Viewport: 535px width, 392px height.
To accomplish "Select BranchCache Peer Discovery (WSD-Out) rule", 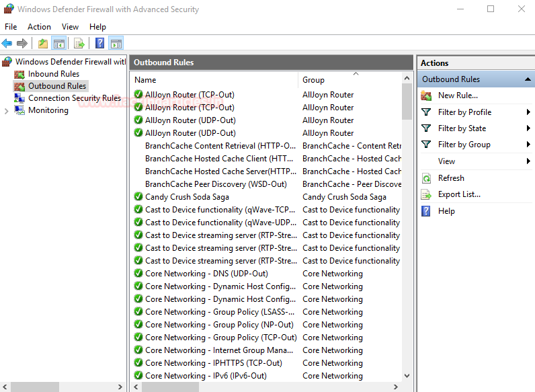I will click(x=216, y=184).
